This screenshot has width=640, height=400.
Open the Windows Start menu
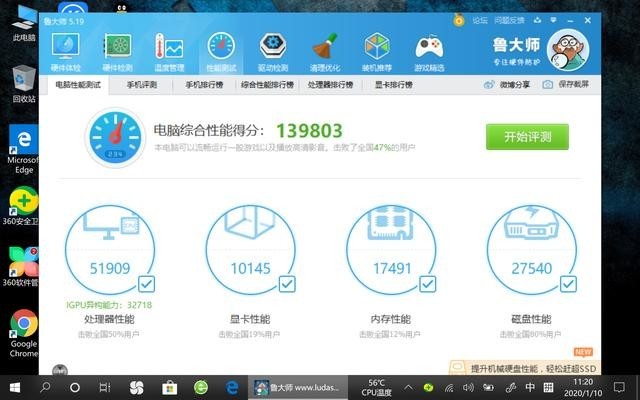tap(15, 387)
